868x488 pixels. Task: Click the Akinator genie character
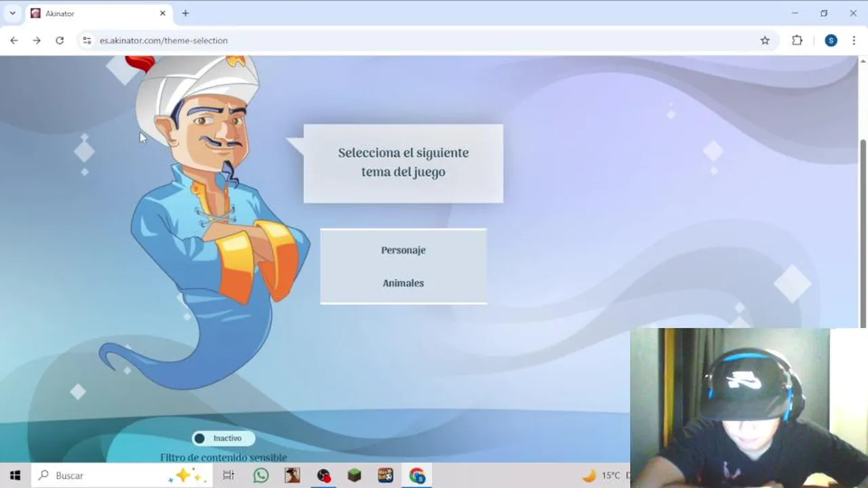click(x=203, y=224)
